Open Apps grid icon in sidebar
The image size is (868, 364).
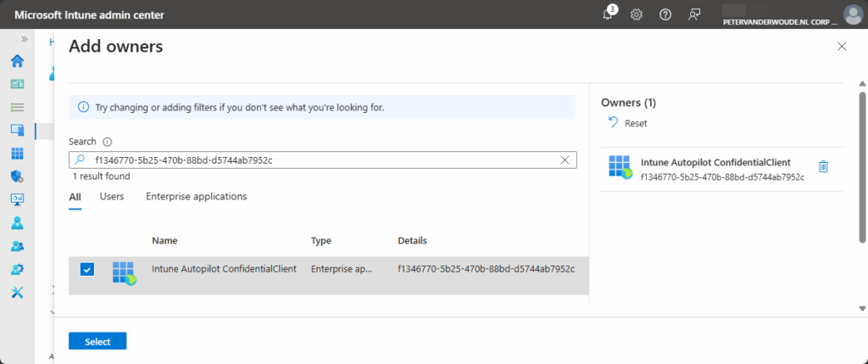point(17,154)
